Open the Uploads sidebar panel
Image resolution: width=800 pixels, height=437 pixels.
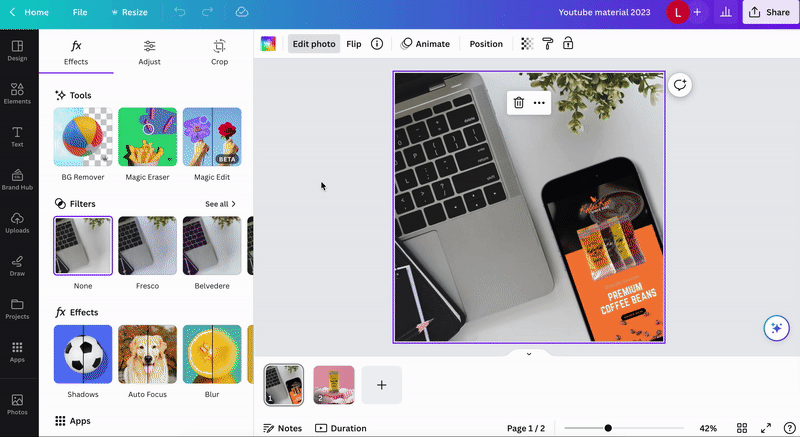pyautogui.click(x=17, y=222)
